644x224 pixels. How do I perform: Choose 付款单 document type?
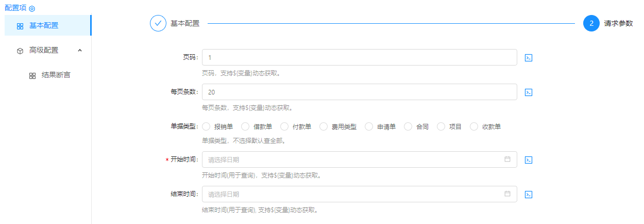(x=285, y=126)
